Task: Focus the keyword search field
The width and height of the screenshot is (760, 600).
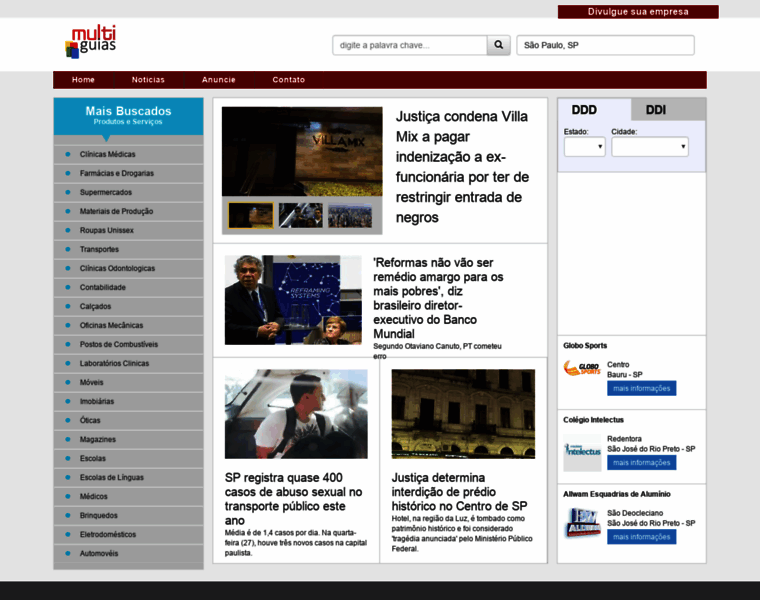Action: coord(410,45)
